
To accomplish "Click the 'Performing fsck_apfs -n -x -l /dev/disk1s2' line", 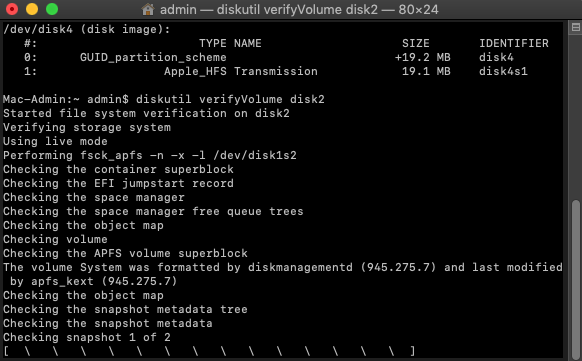I will click(x=150, y=155).
